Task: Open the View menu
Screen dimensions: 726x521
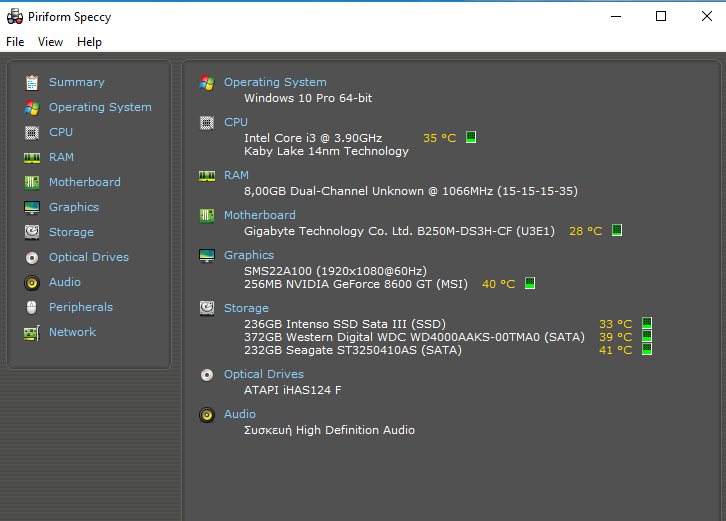Action: (x=50, y=42)
